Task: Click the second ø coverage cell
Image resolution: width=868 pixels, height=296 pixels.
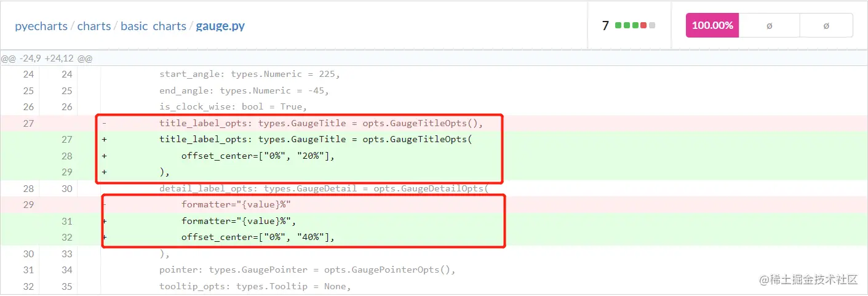Action: 826,26
